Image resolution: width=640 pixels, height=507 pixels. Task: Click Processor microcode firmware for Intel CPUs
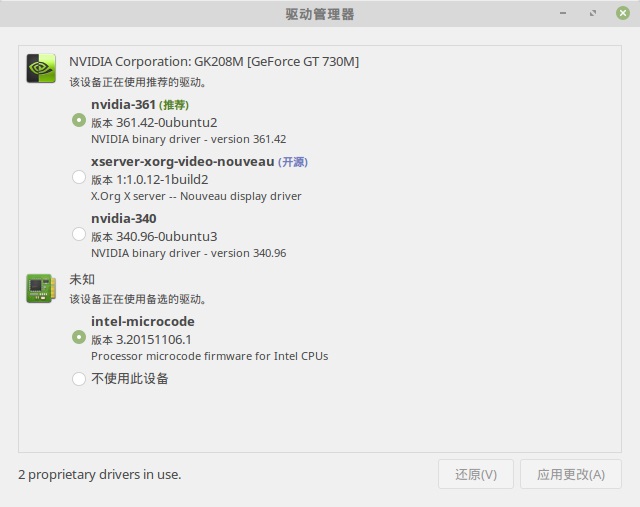(x=210, y=356)
